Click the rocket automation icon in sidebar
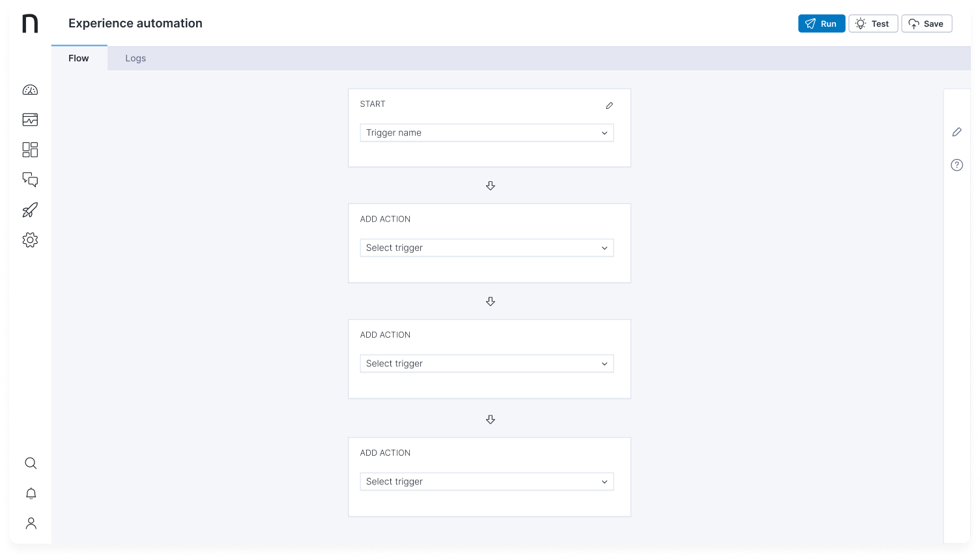980x560 pixels. pyautogui.click(x=30, y=210)
